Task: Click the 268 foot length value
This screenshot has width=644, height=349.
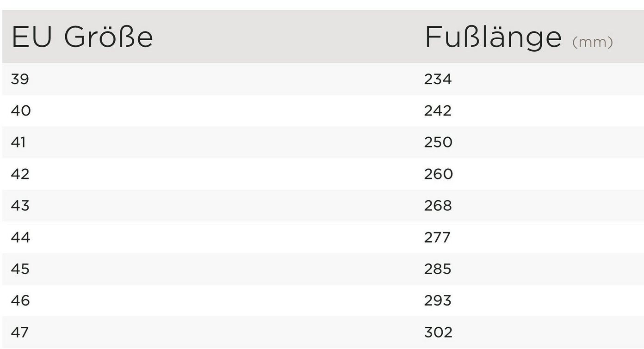Action: pyautogui.click(x=438, y=206)
